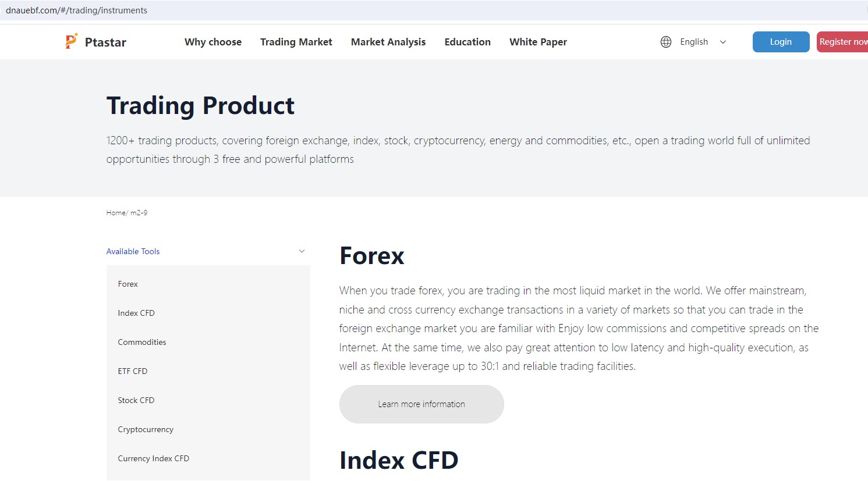The image size is (868, 481).
Task: Choose Commodities from the sidebar
Action: point(142,342)
